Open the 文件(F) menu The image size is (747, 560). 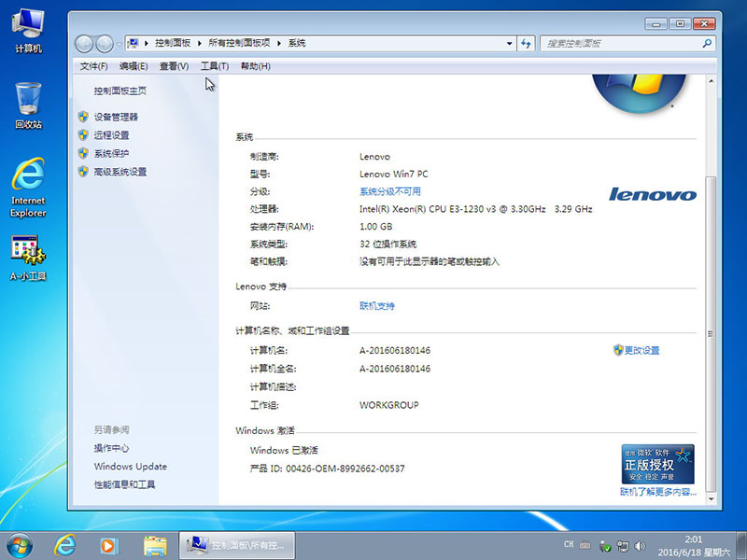(x=93, y=66)
